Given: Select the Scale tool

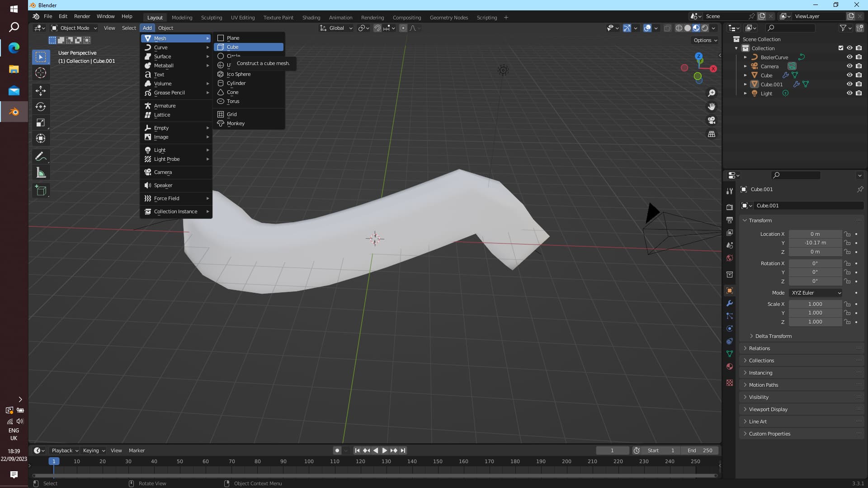Looking at the screenshot, I should pos(41,122).
